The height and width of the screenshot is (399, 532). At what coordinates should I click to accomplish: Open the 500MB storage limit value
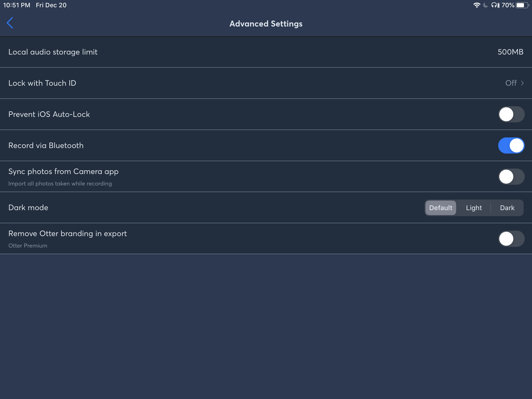point(510,52)
